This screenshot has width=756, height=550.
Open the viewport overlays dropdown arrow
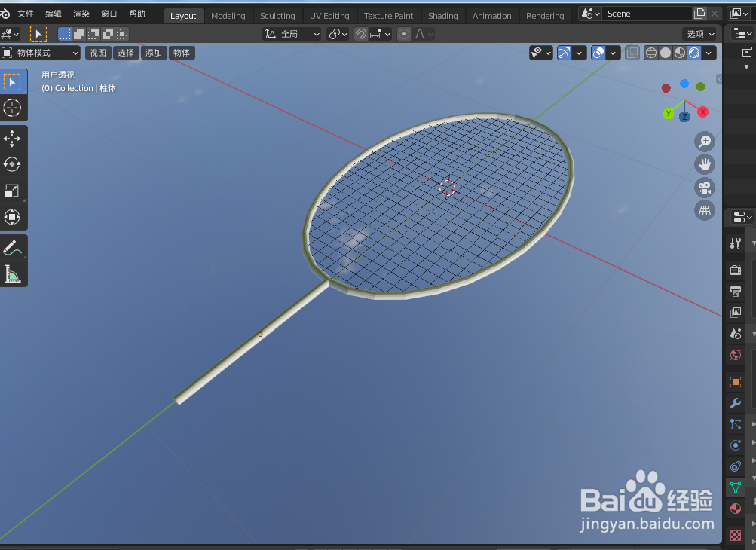click(612, 53)
